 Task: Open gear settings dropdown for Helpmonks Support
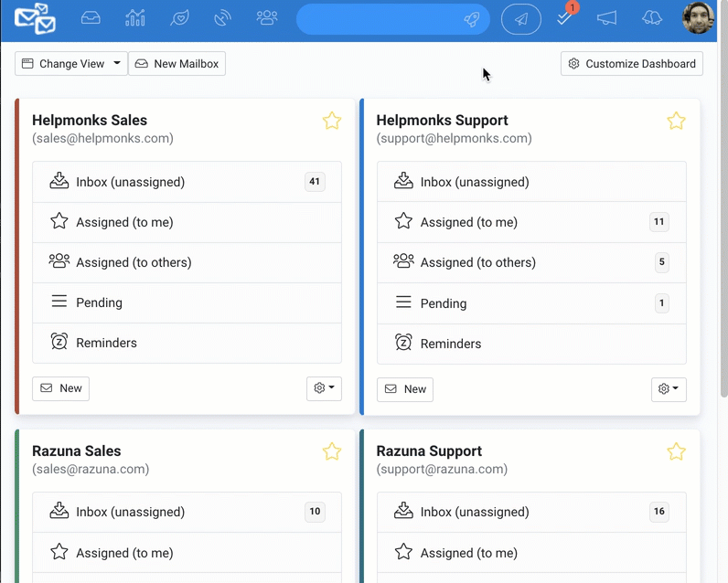click(x=669, y=389)
